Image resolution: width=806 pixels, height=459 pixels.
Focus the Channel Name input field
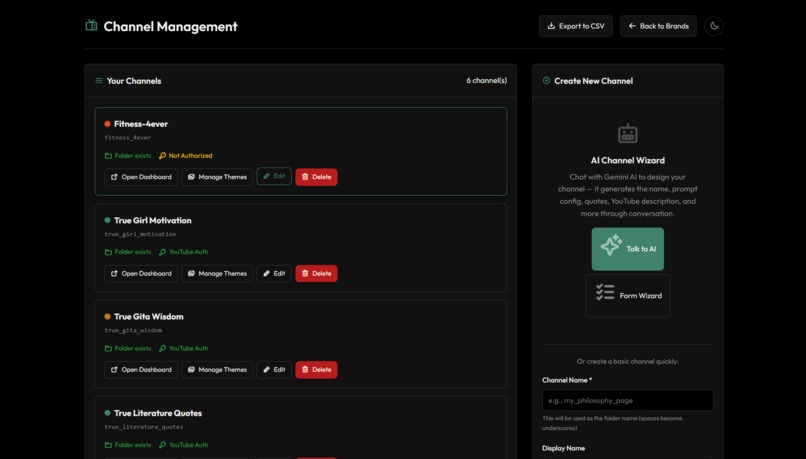tap(628, 400)
